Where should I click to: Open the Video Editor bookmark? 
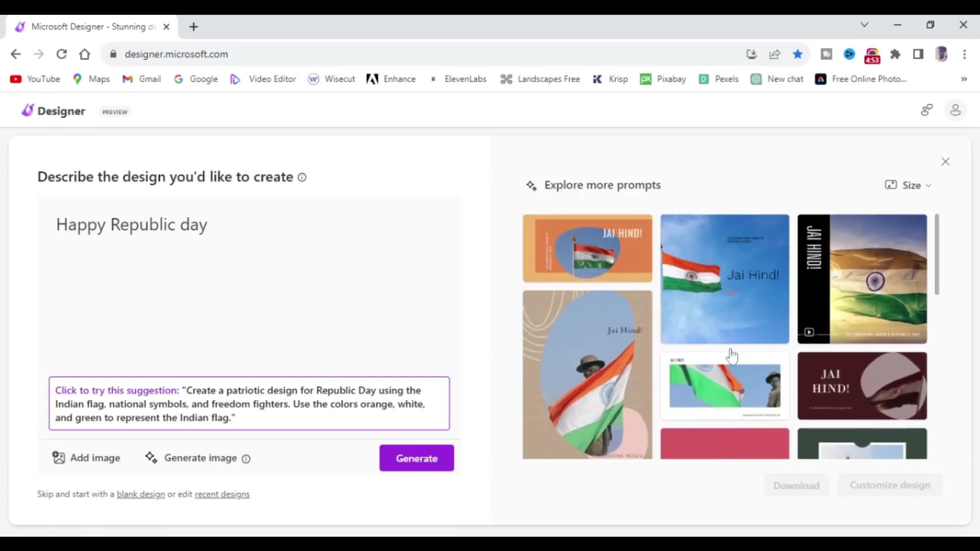(263, 79)
